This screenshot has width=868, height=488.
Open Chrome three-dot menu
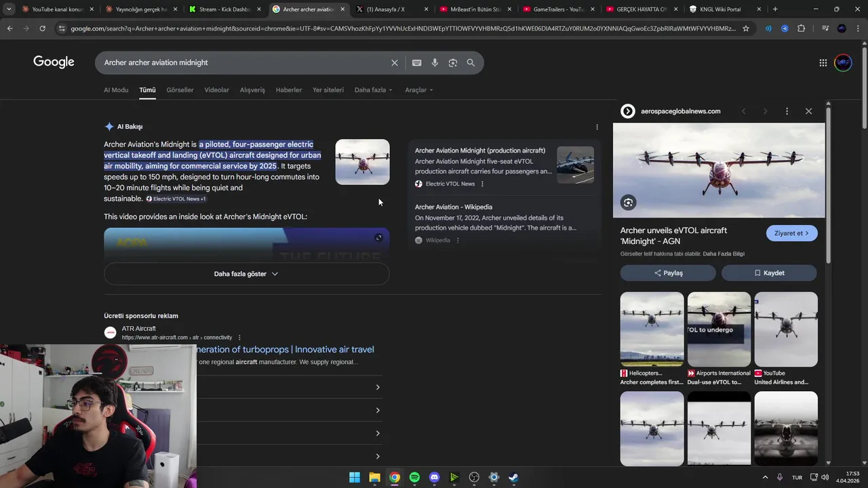858,28
